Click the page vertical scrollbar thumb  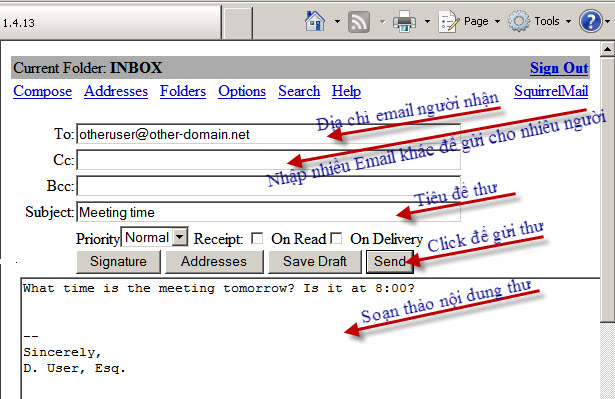click(x=607, y=190)
